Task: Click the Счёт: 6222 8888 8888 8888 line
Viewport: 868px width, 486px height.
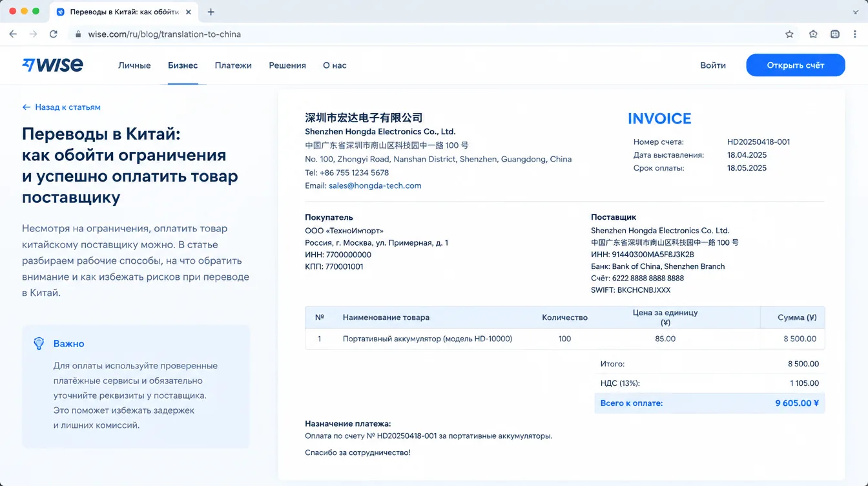Action: point(637,278)
